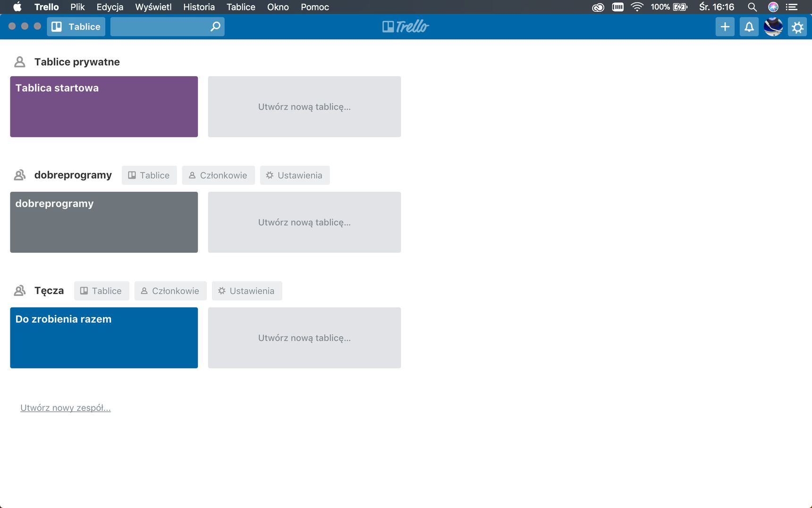The width and height of the screenshot is (812, 508).
Task: Click the magnifier icon in Trello search box
Action: click(x=215, y=26)
